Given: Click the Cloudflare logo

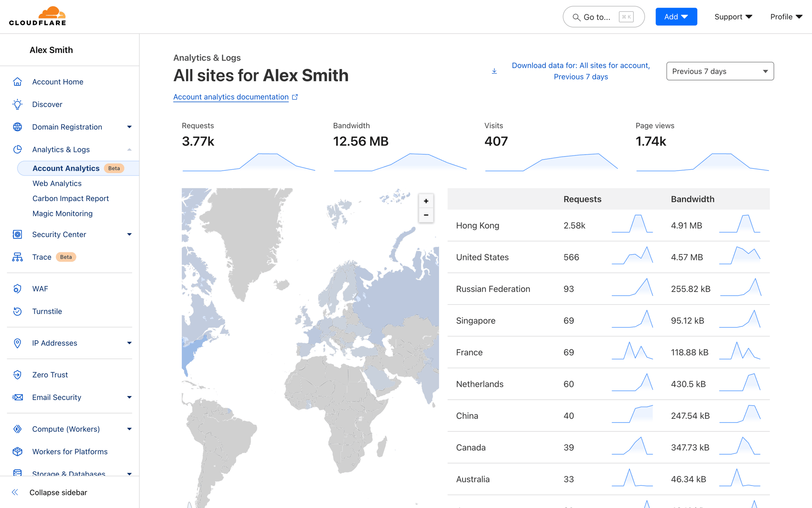Looking at the screenshot, I should (37, 16).
